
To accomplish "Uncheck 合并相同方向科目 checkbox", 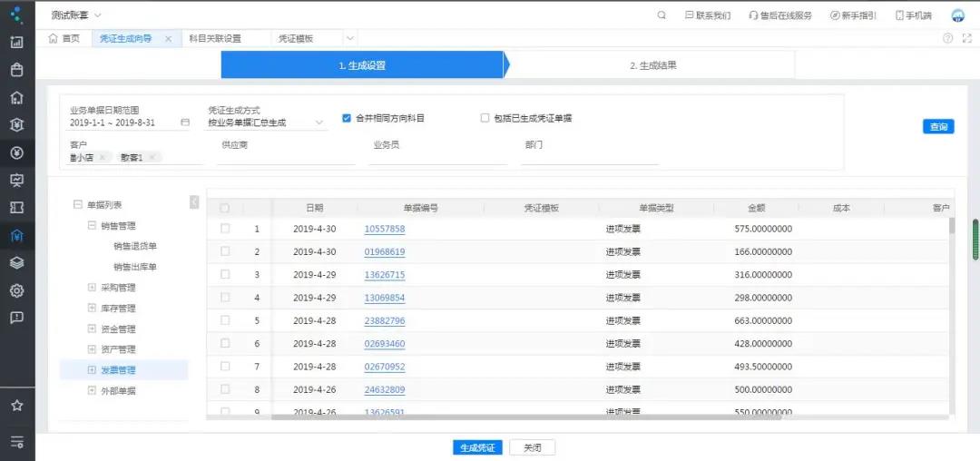I will click(x=347, y=118).
